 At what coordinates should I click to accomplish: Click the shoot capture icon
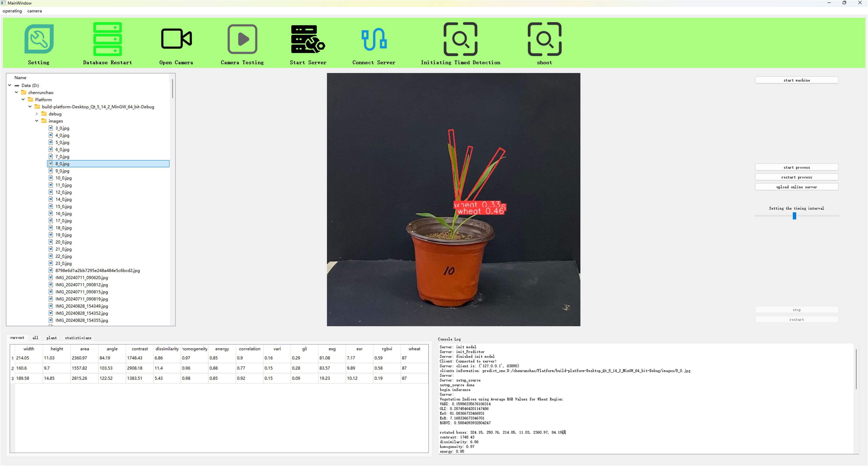[544, 39]
